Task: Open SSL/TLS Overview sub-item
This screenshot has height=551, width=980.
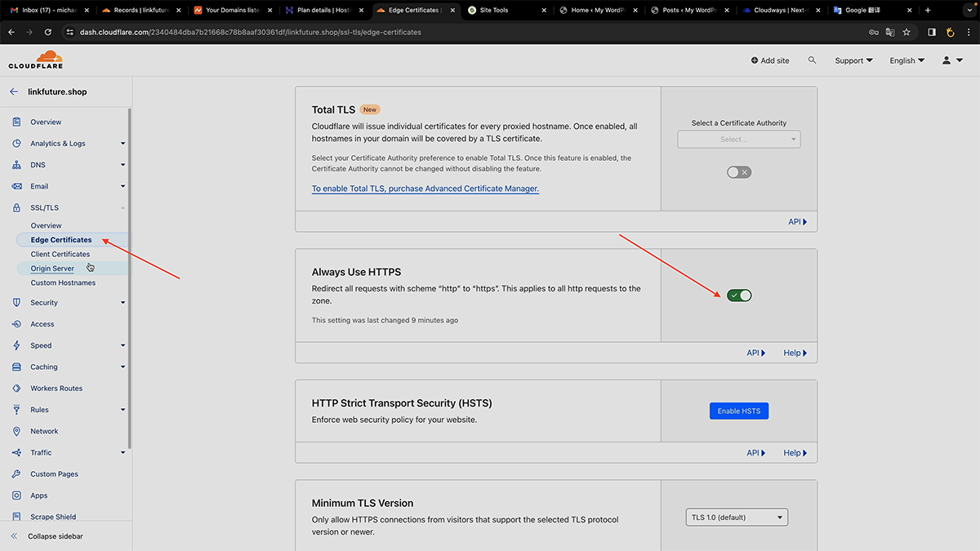Action: click(x=46, y=225)
